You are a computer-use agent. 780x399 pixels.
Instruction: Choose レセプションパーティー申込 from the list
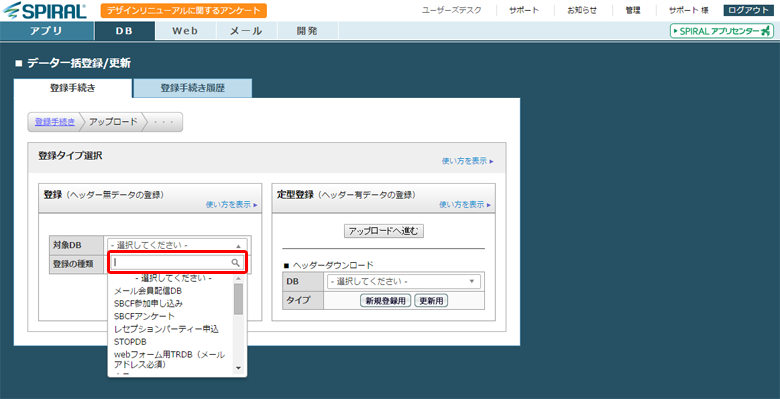(x=167, y=329)
